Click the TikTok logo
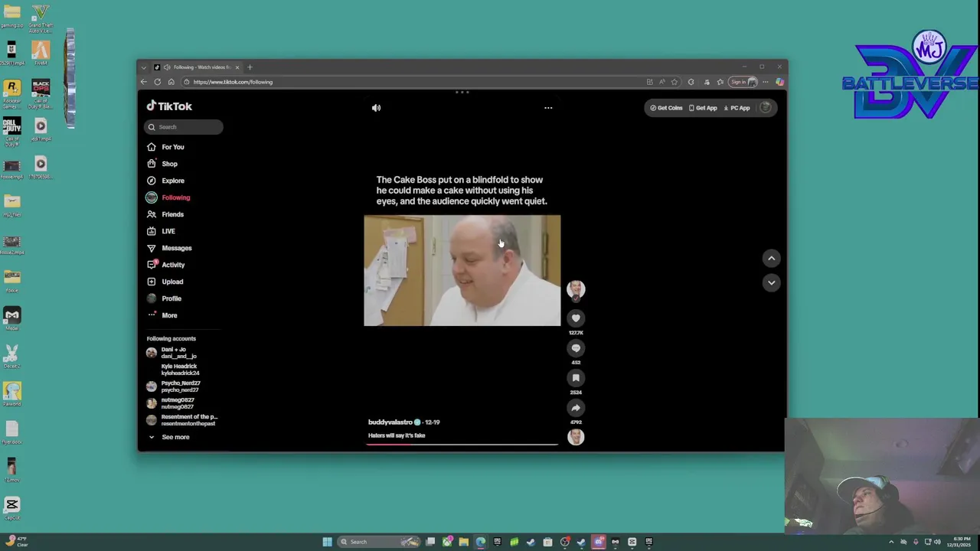This screenshot has height=551, width=980. (169, 106)
